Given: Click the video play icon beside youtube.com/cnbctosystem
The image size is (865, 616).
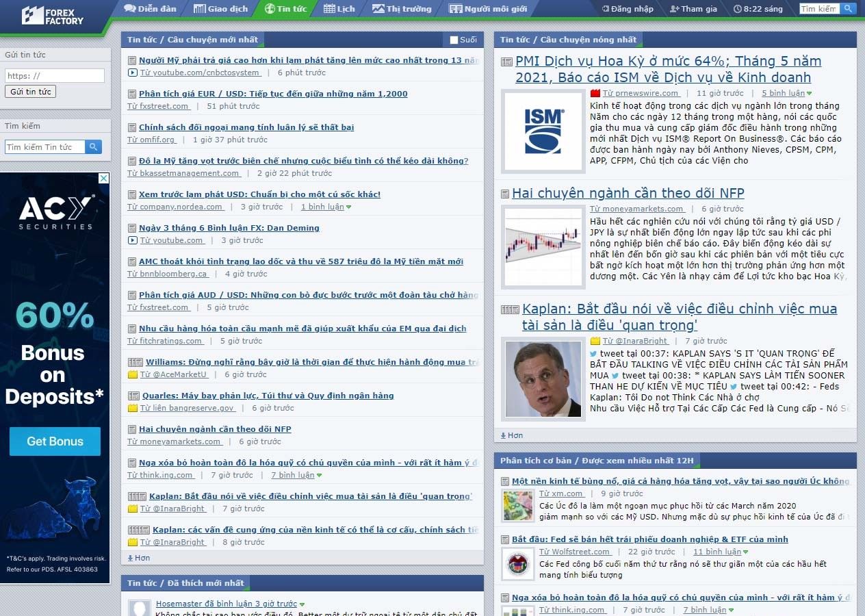Looking at the screenshot, I should pos(133,73).
